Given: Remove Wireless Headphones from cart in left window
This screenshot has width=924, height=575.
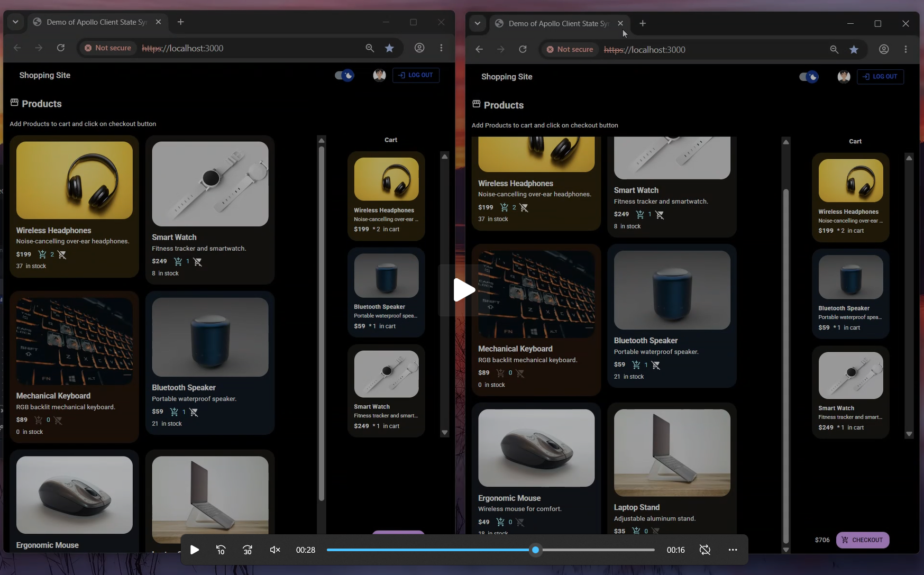Looking at the screenshot, I should pos(62,254).
